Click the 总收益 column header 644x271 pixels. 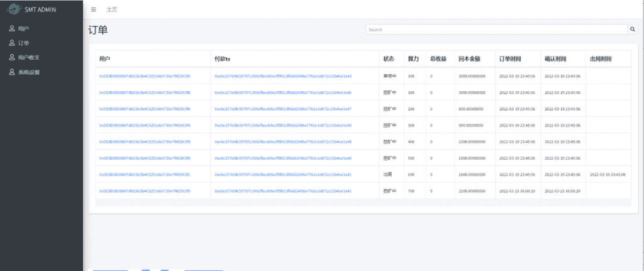pos(438,58)
